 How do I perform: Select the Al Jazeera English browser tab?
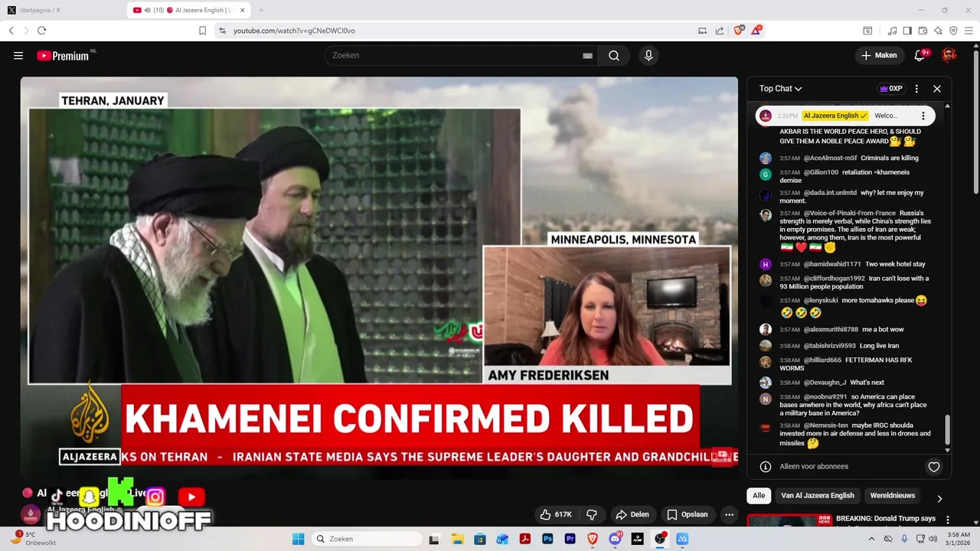[x=189, y=10]
